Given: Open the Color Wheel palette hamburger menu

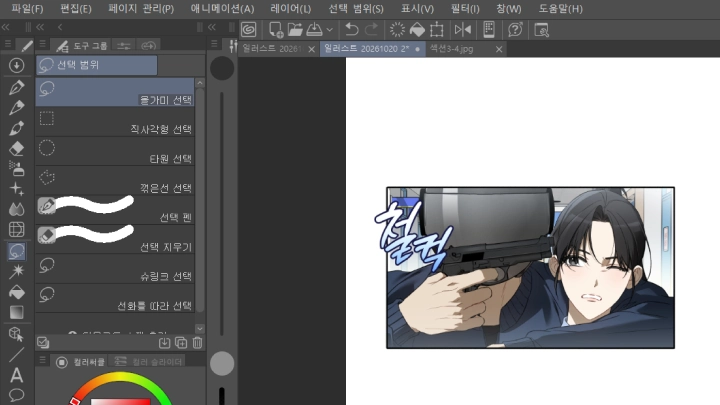Looking at the screenshot, I should (43, 360).
